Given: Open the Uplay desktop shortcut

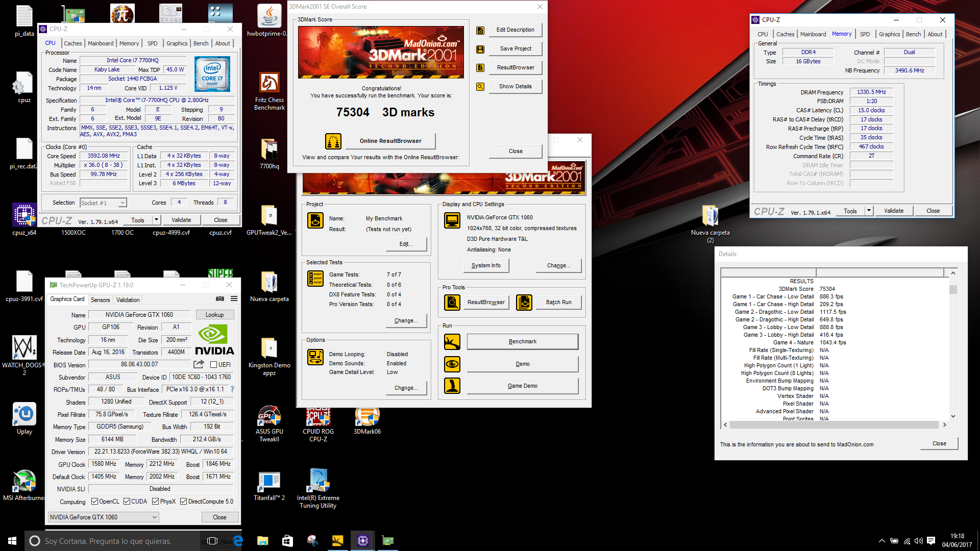Looking at the screenshot, I should click(x=24, y=419).
